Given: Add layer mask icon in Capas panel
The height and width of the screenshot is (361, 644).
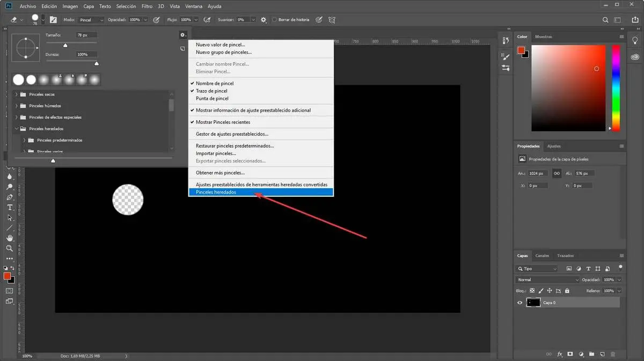Looking at the screenshot, I should [x=570, y=354].
